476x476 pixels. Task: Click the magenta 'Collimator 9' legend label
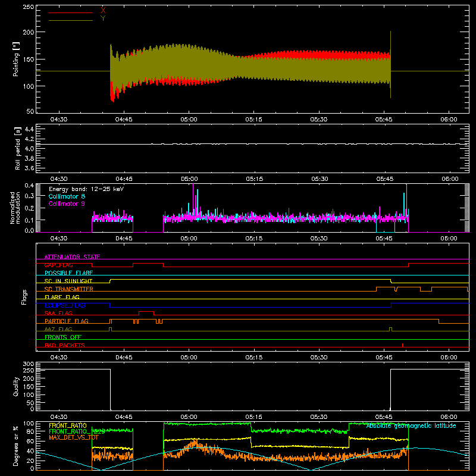tap(67, 203)
